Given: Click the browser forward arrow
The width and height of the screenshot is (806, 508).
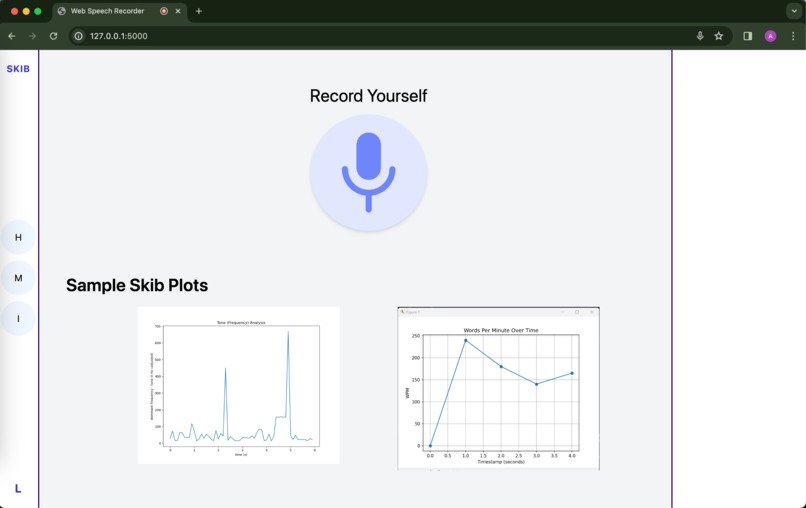Looking at the screenshot, I should point(32,36).
